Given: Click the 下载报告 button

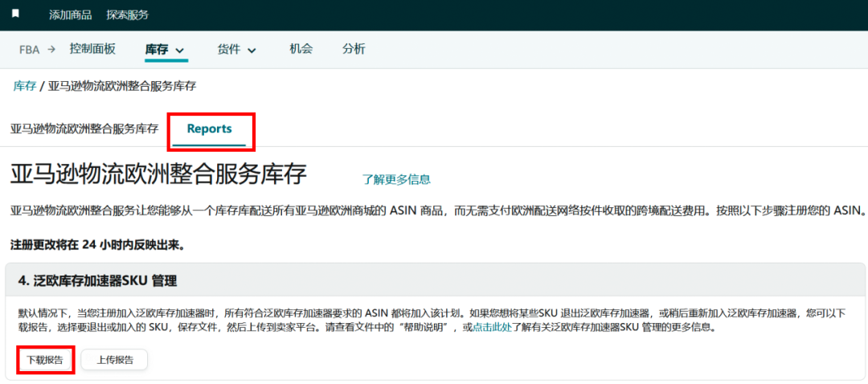Looking at the screenshot, I should pos(45,360).
